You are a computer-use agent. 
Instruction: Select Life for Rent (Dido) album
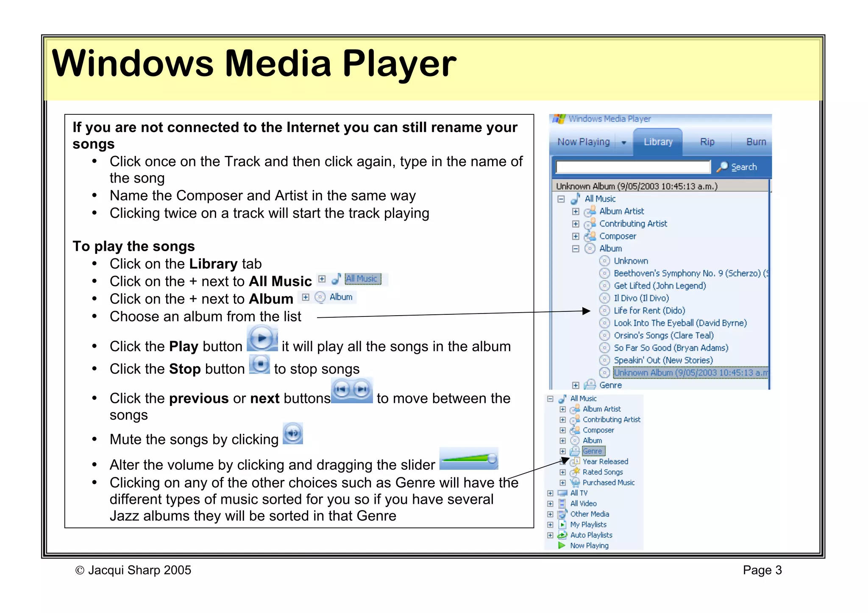coord(649,311)
